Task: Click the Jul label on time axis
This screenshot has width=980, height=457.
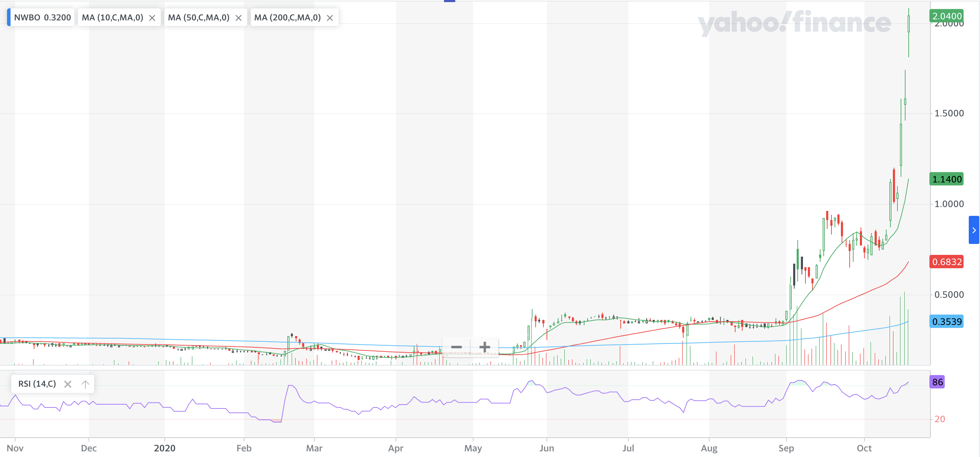Action: click(x=628, y=448)
